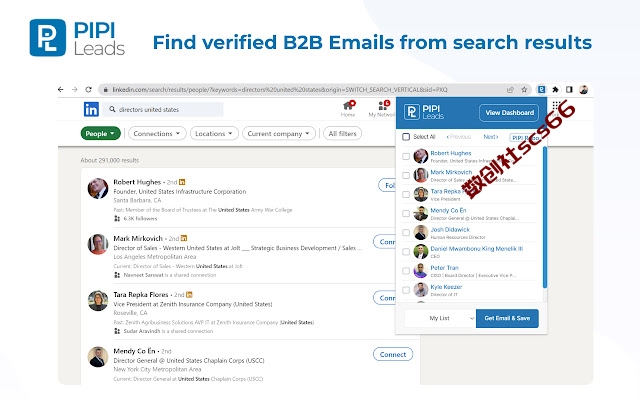Viewport: 640px width, 400px height.
Task: Open the PIPI Leads extension icon
Action: click(541, 89)
